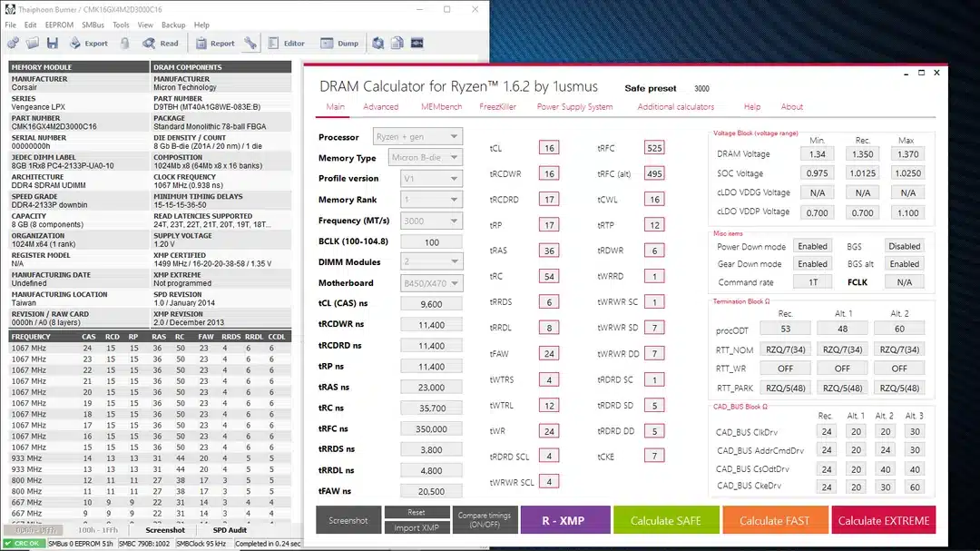Click the open folder icon in Thaiphoon toolbar
Image resolution: width=980 pixels, height=551 pixels.
tap(33, 43)
